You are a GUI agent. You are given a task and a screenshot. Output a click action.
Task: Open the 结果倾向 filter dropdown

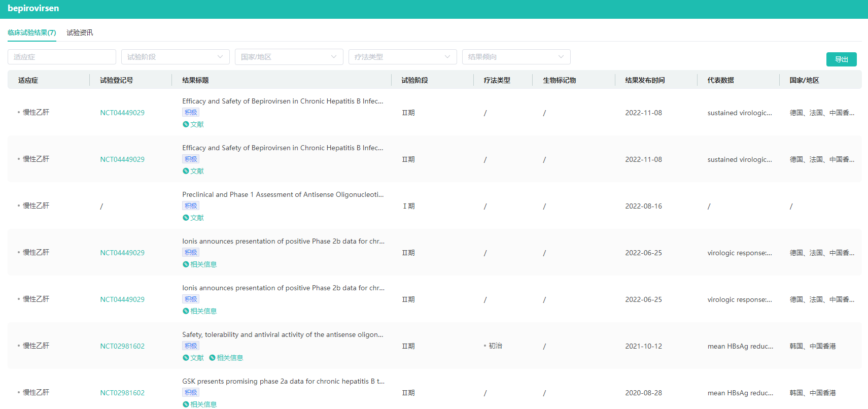pyautogui.click(x=516, y=57)
